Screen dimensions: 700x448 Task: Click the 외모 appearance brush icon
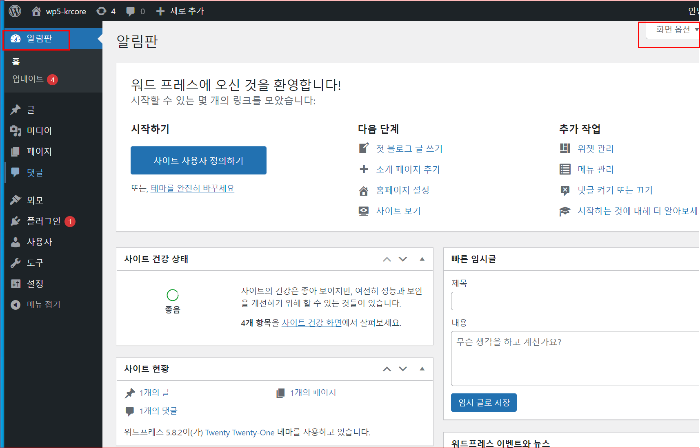click(x=16, y=200)
